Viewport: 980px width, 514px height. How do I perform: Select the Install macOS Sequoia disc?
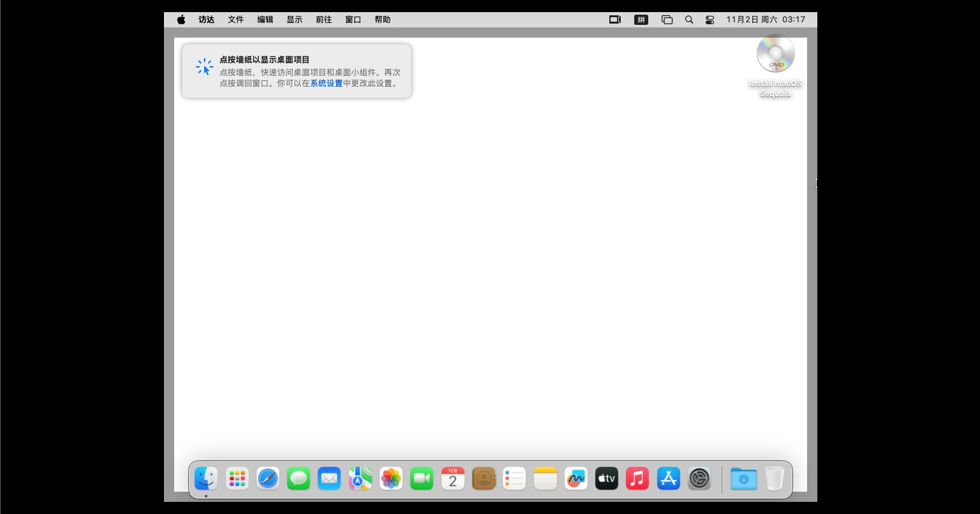coord(775,55)
